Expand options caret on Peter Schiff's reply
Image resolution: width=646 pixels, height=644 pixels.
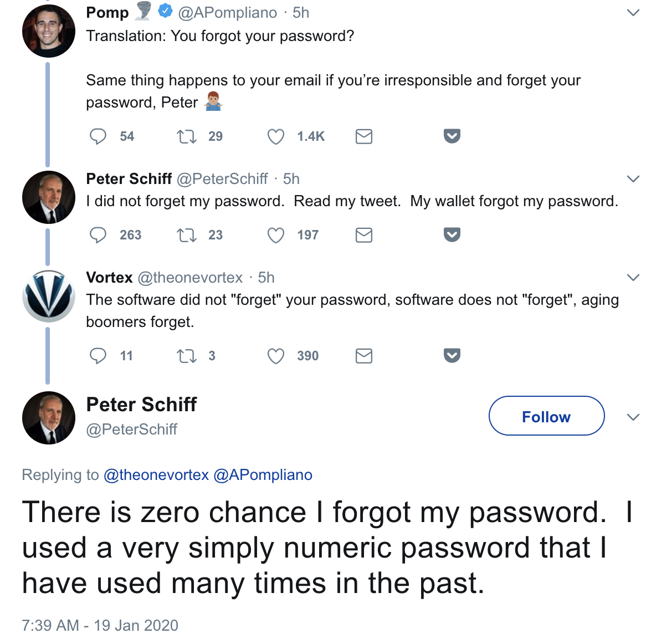[633, 178]
